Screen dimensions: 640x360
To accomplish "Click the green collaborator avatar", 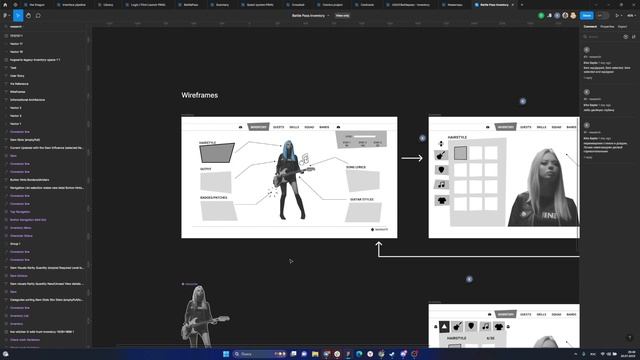I will [541, 16].
